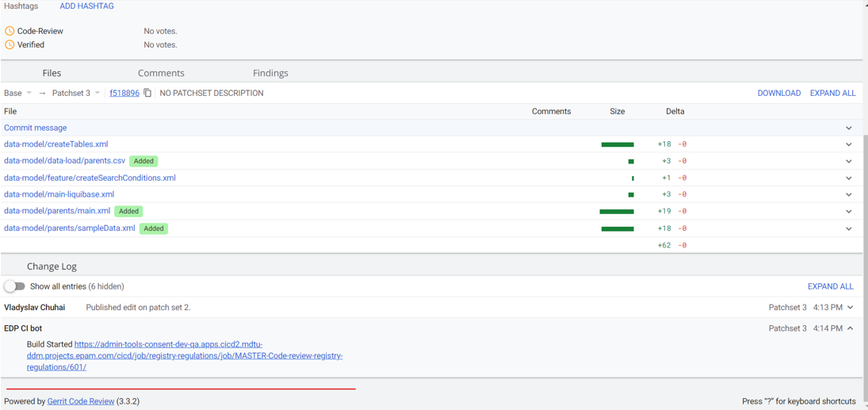Click the size bar for sampleData.xml
The height and width of the screenshot is (410, 868).
pos(618,228)
